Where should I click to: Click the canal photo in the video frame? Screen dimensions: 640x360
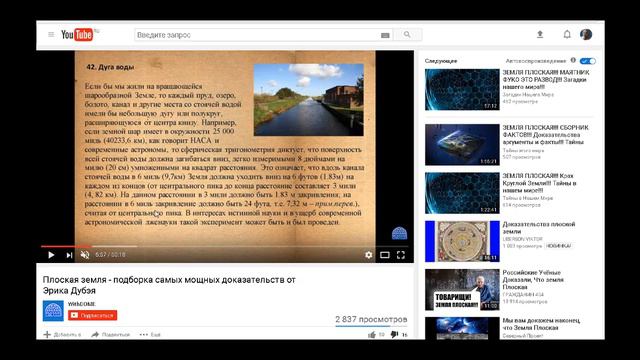309,100
